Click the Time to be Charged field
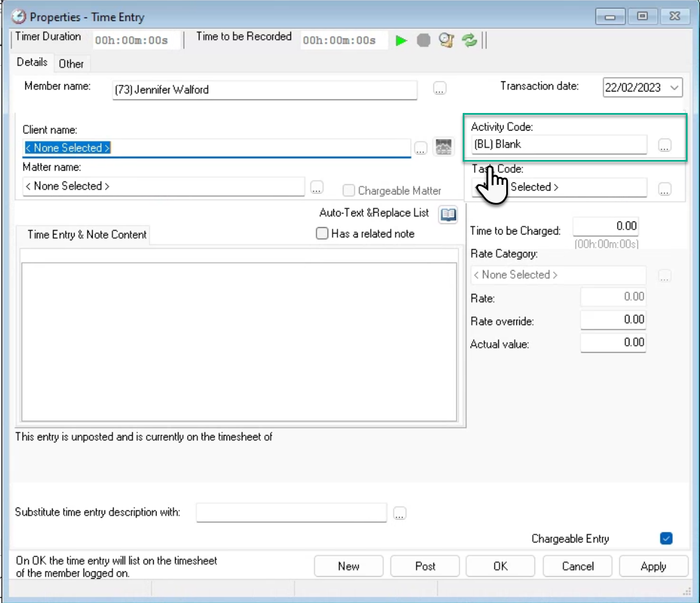 click(606, 226)
